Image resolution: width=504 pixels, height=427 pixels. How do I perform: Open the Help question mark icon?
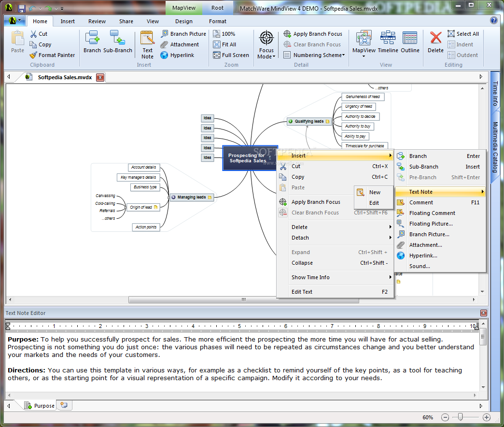494,21
